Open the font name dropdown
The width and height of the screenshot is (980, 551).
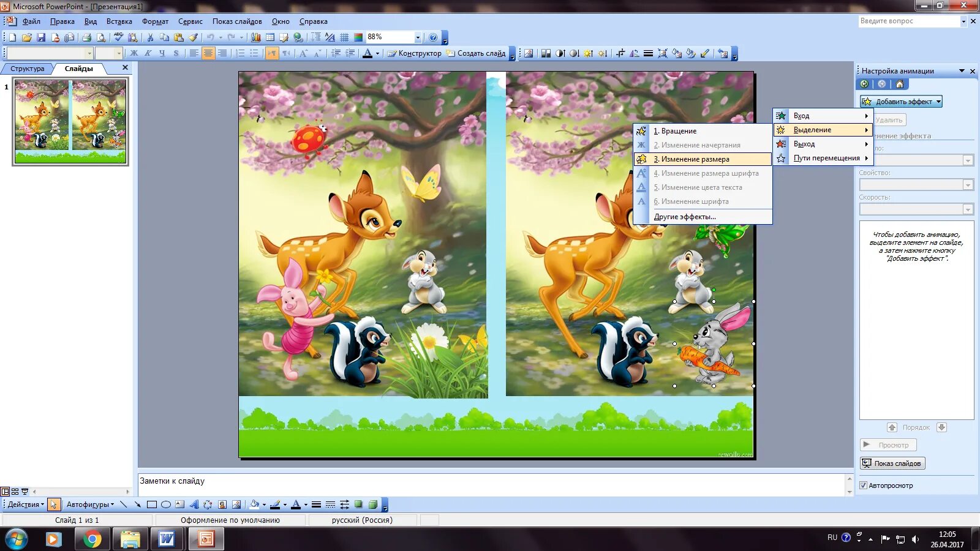89,53
